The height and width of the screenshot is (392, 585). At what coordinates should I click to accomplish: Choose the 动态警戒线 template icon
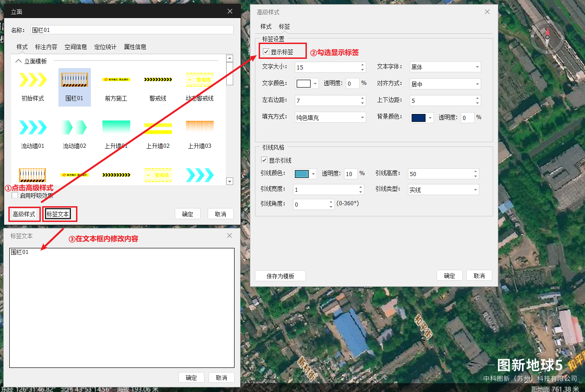coord(199,81)
